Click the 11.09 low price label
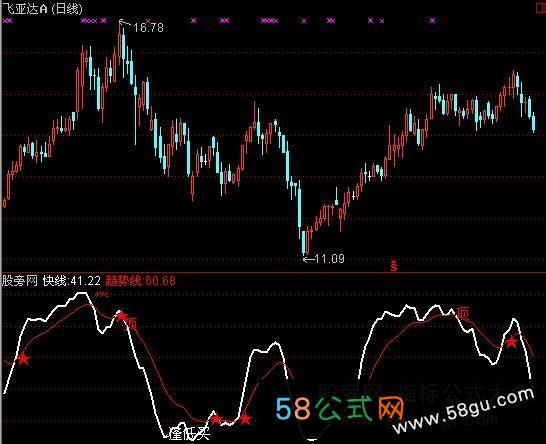This screenshot has width=546, height=444. (x=329, y=259)
